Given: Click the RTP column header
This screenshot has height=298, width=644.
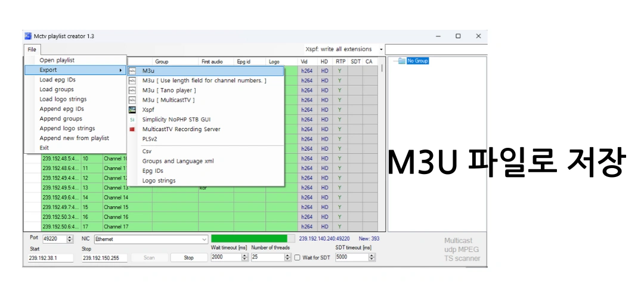Looking at the screenshot, I should coord(340,61).
